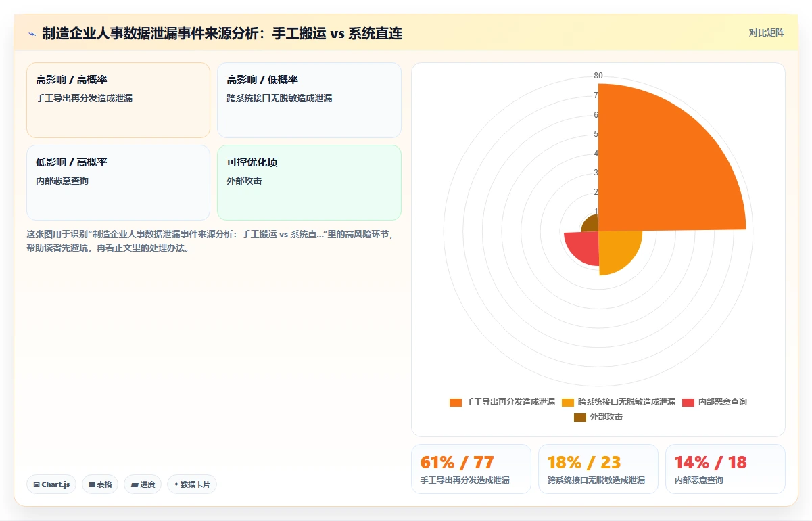This screenshot has width=812, height=521.
Task: Toggle legend item 外部攻击
Action: [x=598, y=417]
